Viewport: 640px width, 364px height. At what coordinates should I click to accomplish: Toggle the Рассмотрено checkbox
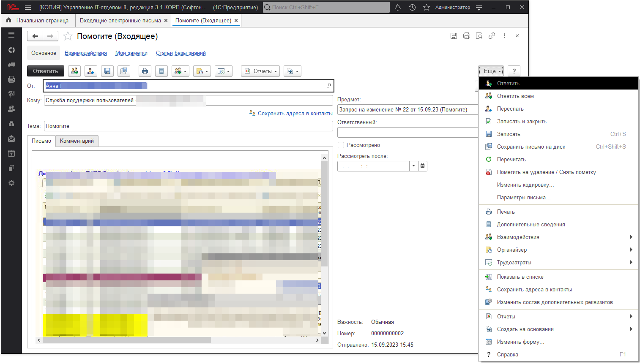[341, 145]
